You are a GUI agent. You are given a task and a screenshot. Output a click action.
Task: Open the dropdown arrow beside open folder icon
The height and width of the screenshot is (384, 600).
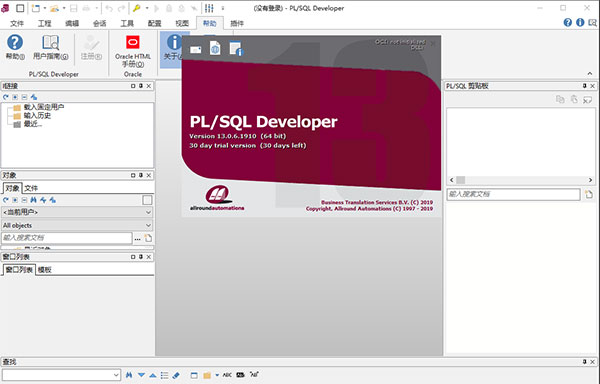64,8
